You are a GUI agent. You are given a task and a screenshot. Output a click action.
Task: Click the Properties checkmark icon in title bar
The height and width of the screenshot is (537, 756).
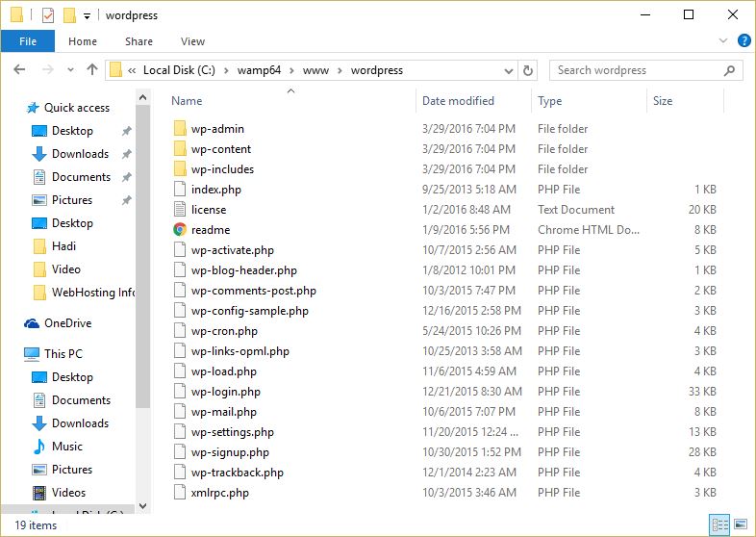click(x=48, y=15)
